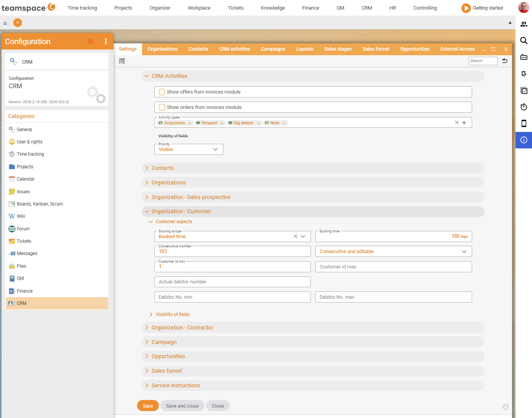The width and height of the screenshot is (532, 418).
Task: Click the reset arrow next to Search
Action: 505,61
